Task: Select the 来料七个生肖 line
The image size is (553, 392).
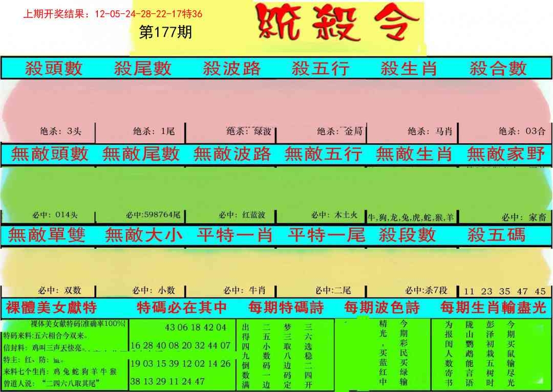Action: tap(60, 372)
